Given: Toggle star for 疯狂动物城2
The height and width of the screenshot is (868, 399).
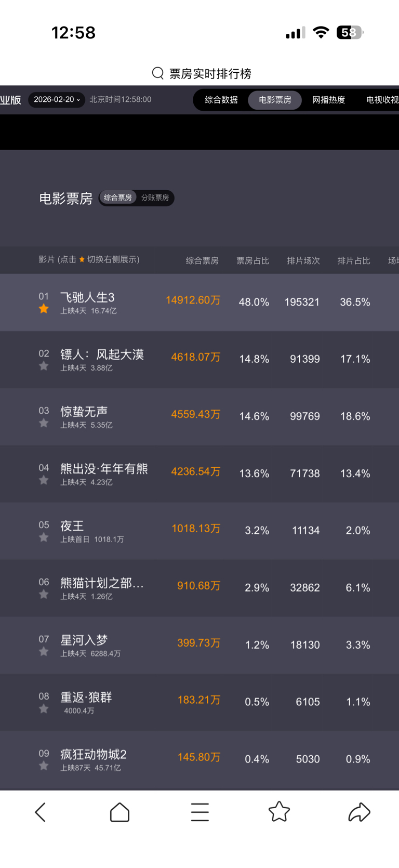Looking at the screenshot, I should point(44,766).
